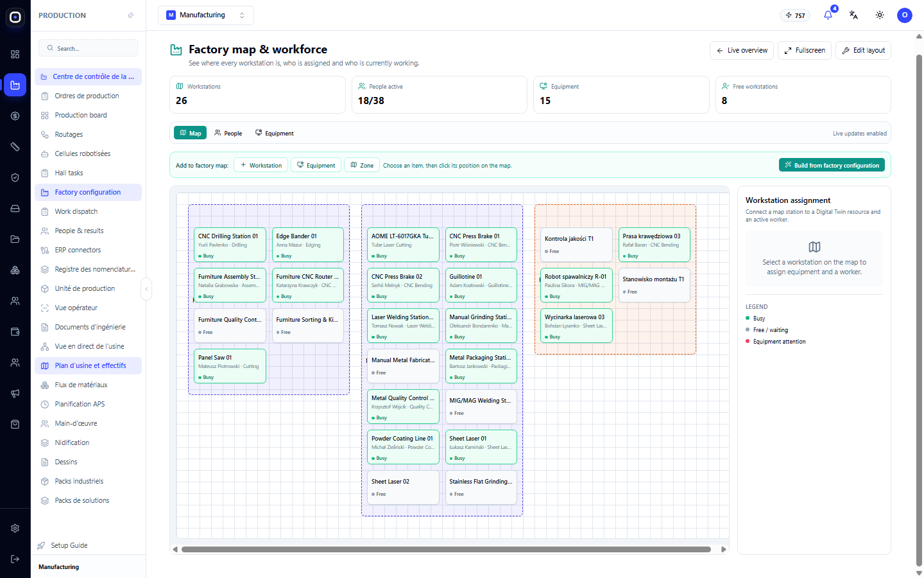The width and height of the screenshot is (924, 578).
Task: Collapse the sidebar with the chevron handle
Action: point(146,289)
